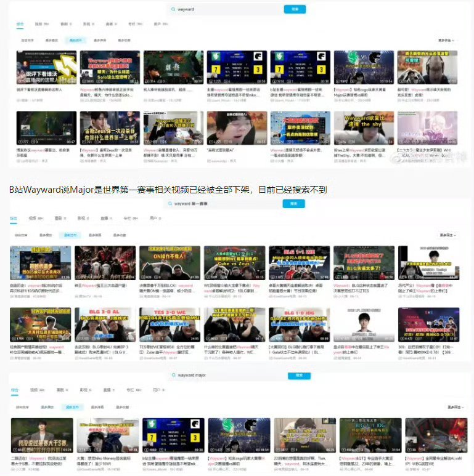Expand 更多筛选 in the 'wayward major' results

pos(456,407)
